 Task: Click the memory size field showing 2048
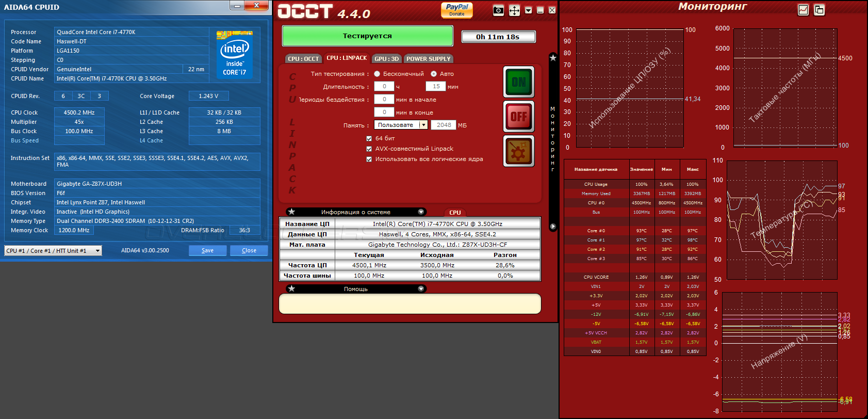pyautogui.click(x=444, y=125)
